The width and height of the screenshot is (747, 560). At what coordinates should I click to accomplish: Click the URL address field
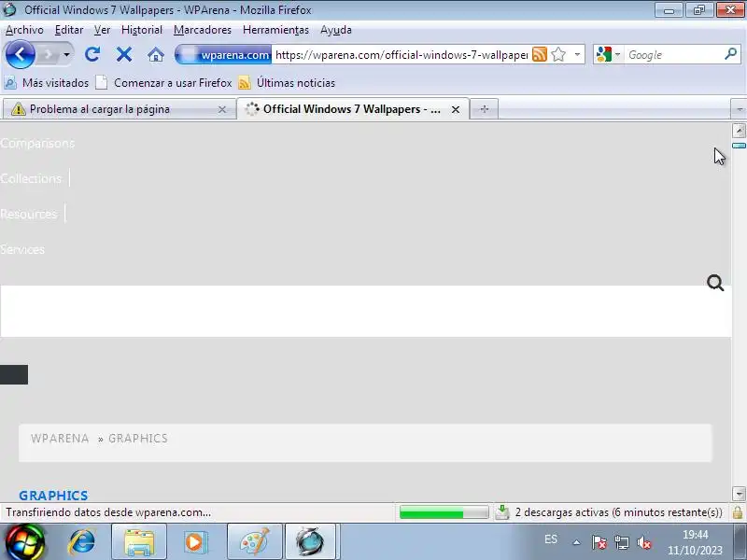click(402, 55)
